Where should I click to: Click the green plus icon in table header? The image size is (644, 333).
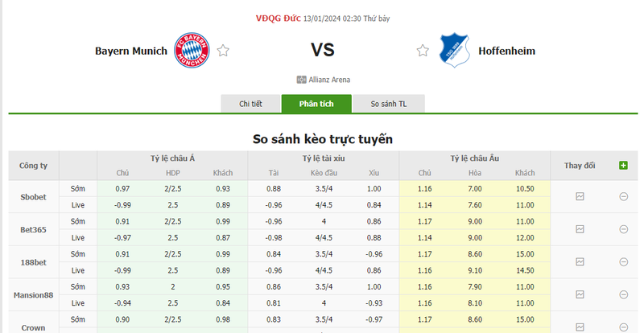tap(623, 165)
